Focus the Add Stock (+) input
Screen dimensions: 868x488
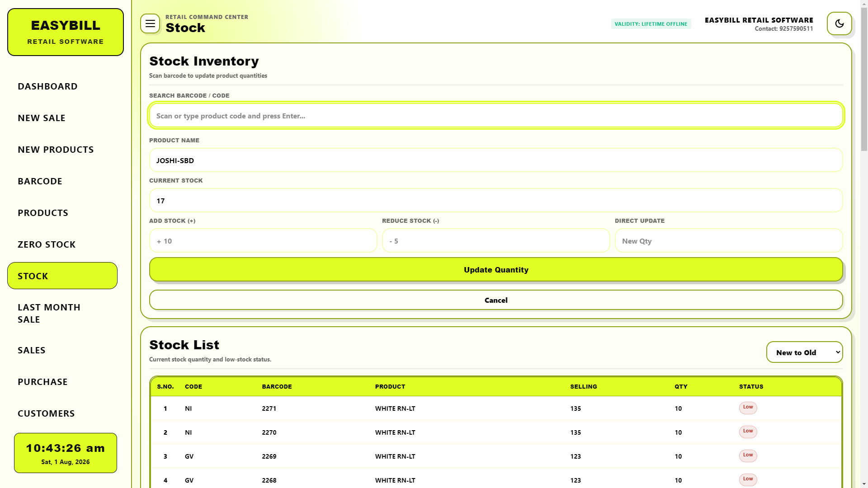tap(263, 241)
